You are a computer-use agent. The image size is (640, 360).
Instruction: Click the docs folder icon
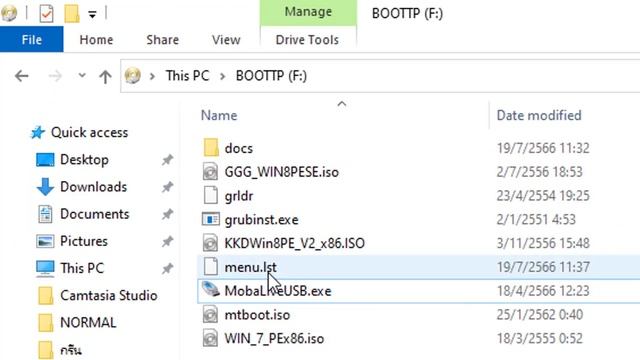point(211,147)
